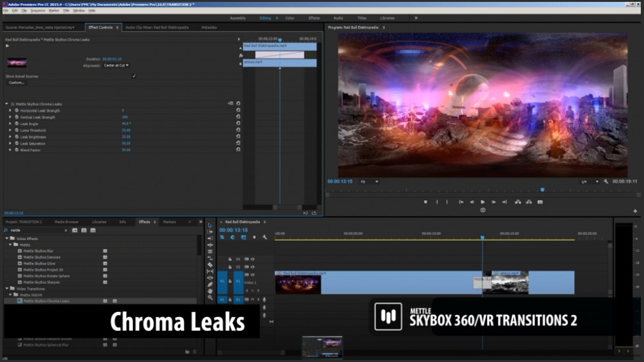Click Mark In bracket button
The width and height of the screenshot is (644, 362).
point(437,202)
